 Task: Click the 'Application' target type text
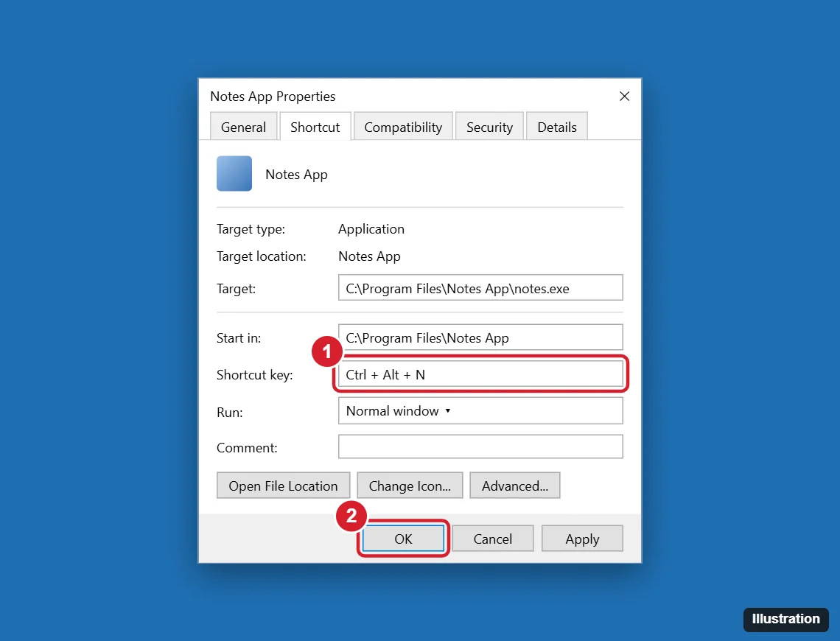pyautogui.click(x=371, y=229)
